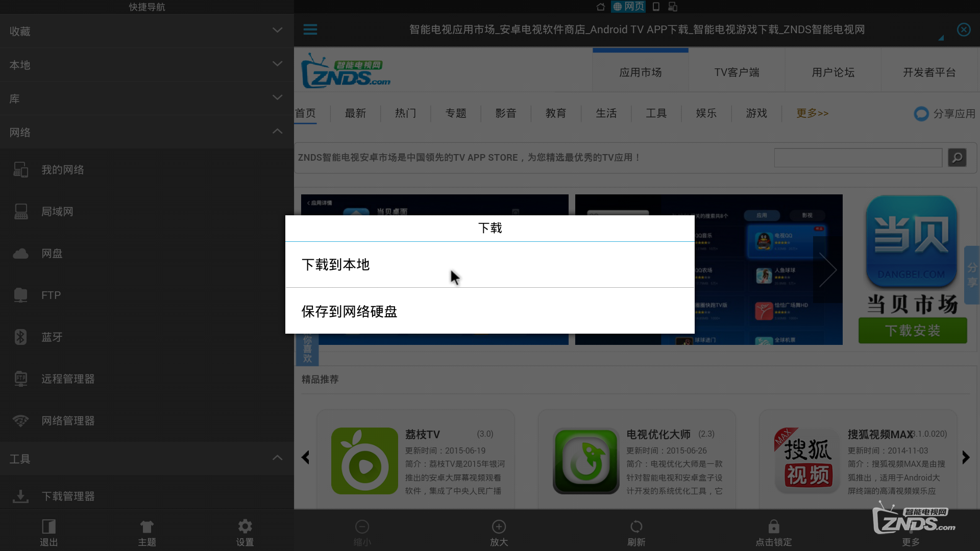Open the FTP icon

20,295
